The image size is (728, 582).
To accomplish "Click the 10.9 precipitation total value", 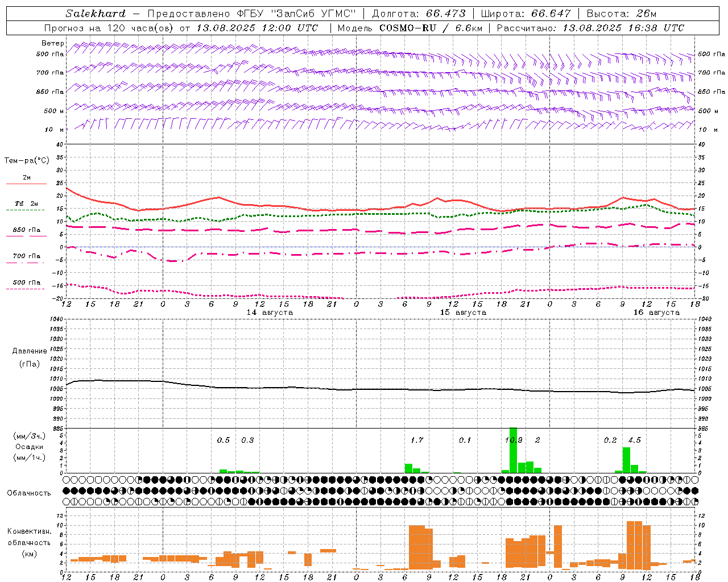I will click(x=514, y=440).
